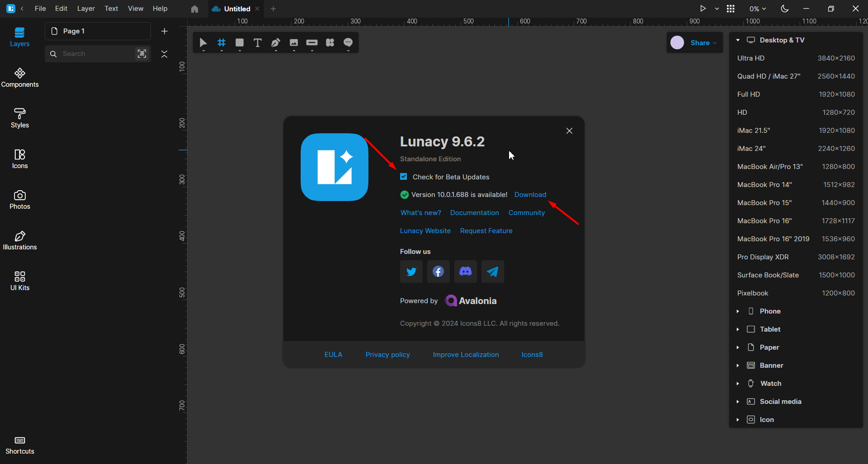Go to the Home tab icon
Screen dimensions: 868x464
coord(194,9)
